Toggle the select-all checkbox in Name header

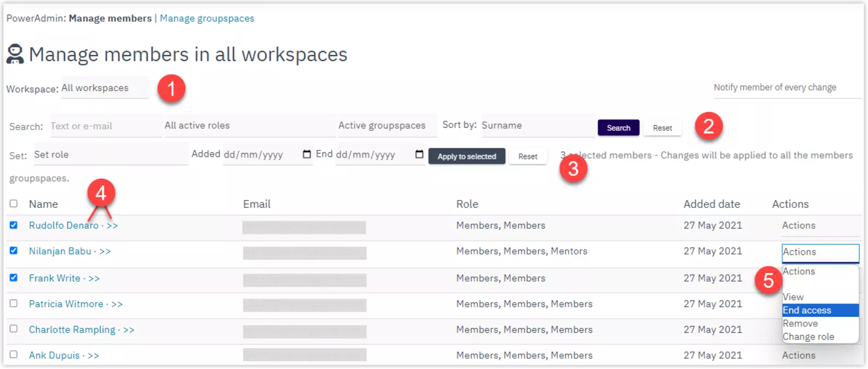click(14, 203)
